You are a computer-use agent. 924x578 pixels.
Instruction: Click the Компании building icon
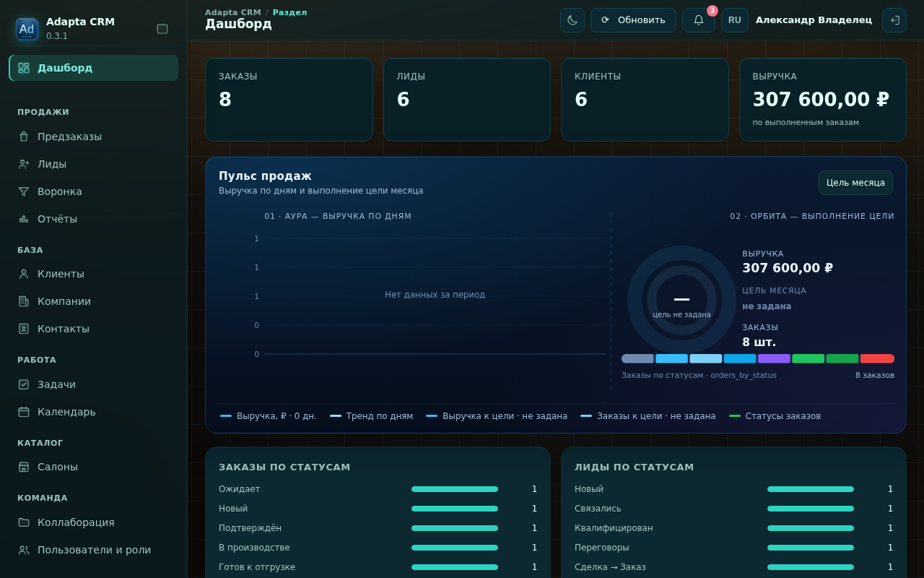click(24, 301)
